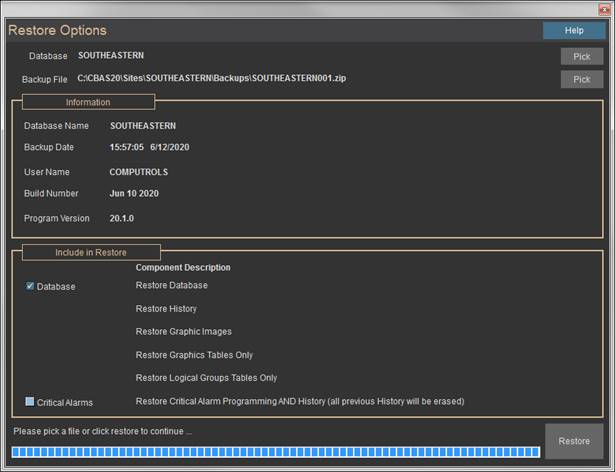This screenshot has width=615, height=472.
Task: Click Pick button for Backup File
Action: (581, 79)
